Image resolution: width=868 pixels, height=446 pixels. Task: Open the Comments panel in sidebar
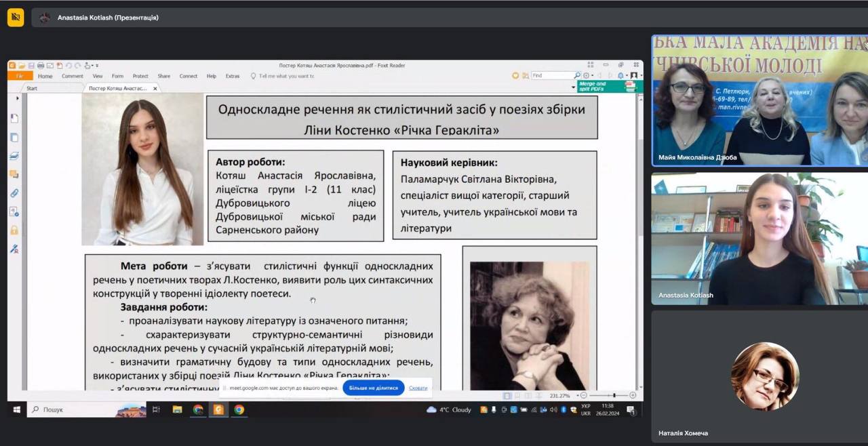click(x=14, y=174)
